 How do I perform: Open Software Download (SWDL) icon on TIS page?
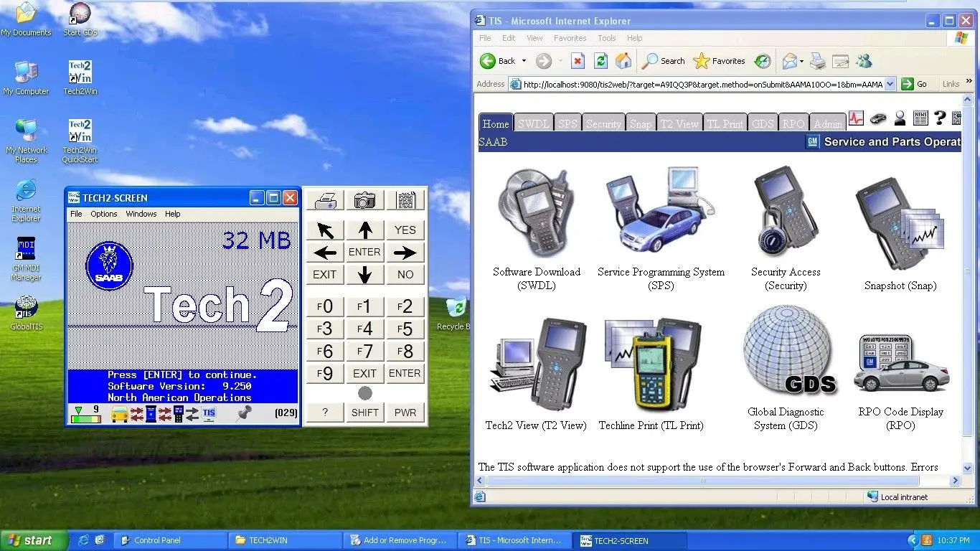(x=536, y=213)
